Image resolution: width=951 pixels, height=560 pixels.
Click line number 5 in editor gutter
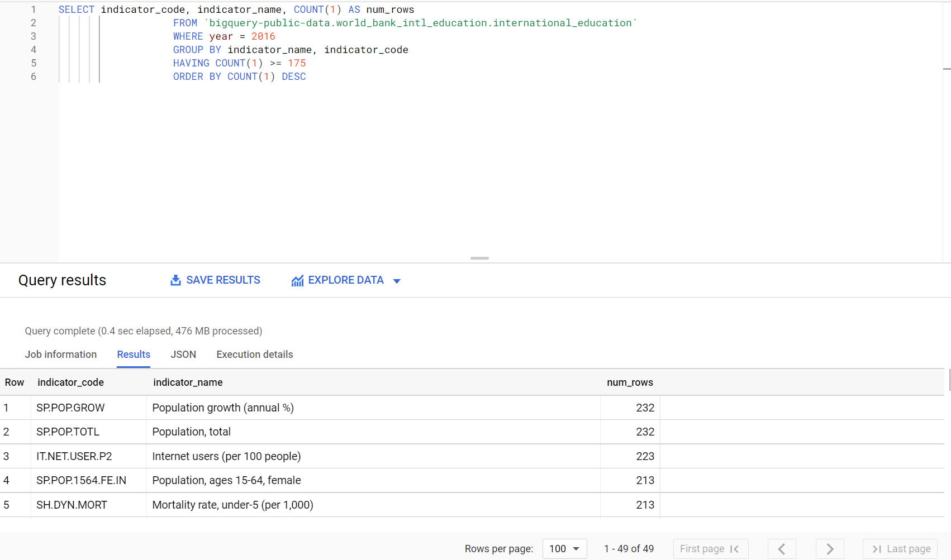34,63
